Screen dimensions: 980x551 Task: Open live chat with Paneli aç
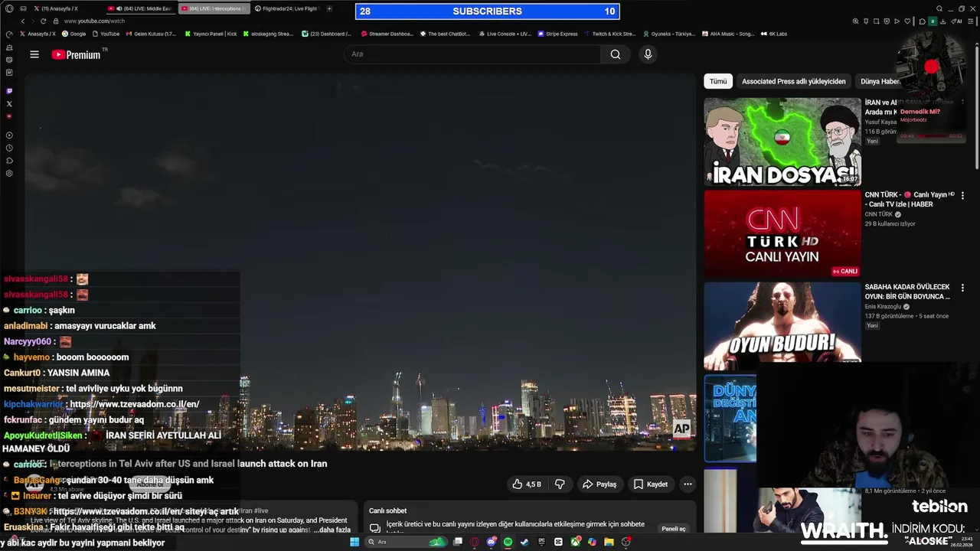[x=674, y=529]
